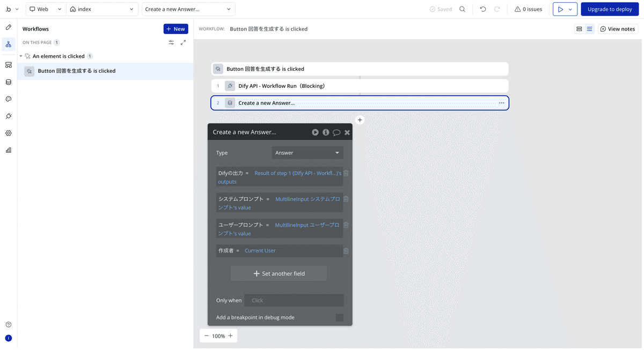The width and height of the screenshot is (644, 350).
Task: Click the undo arrow in the top bar
Action: coord(482,9)
